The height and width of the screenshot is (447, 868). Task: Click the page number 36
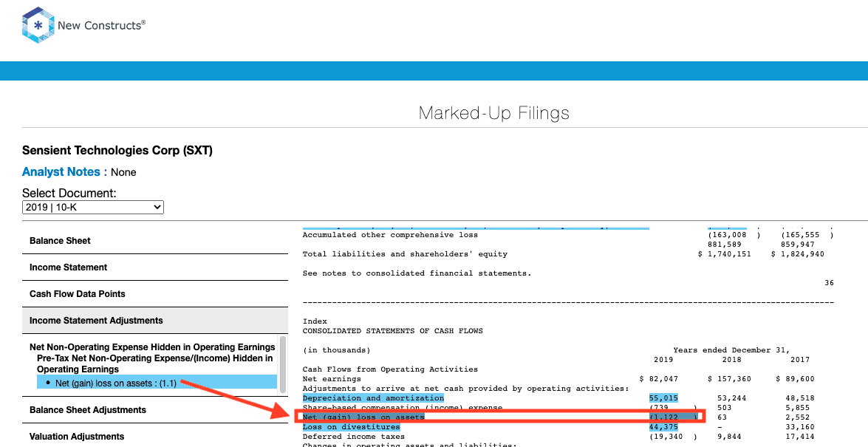pos(830,283)
